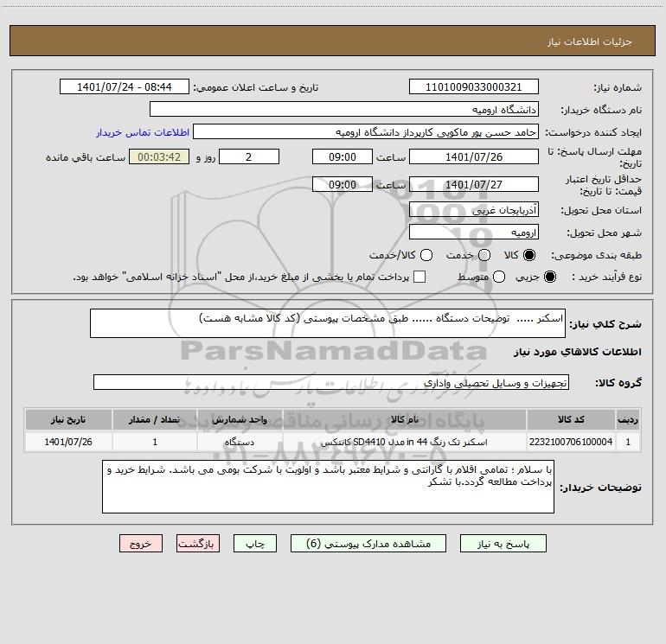Click the اطلاعات کالاهای مورد نیاز heading

(x=577, y=352)
